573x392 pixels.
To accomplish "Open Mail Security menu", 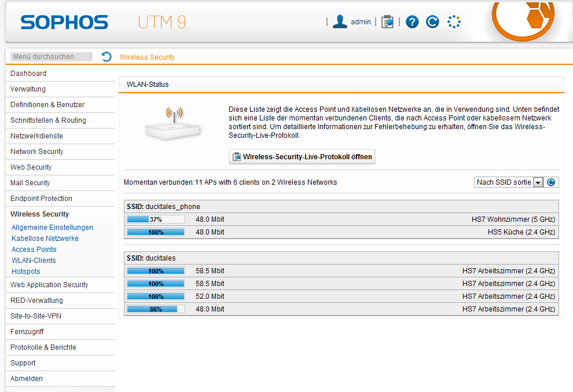I will [60, 183].
